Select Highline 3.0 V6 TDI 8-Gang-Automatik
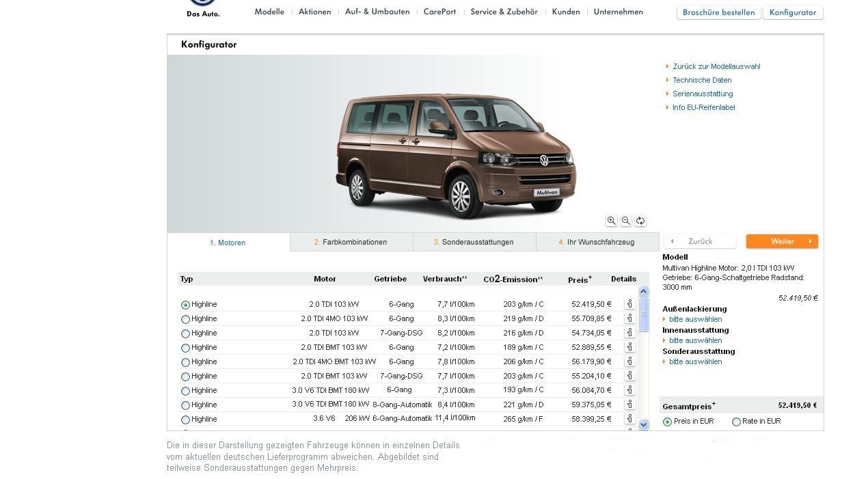 (x=185, y=405)
